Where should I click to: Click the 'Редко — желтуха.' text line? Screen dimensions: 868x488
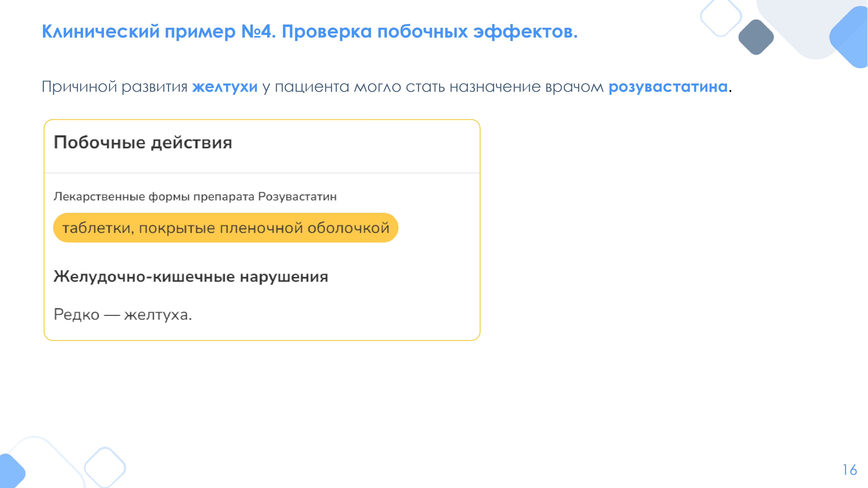[123, 315]
